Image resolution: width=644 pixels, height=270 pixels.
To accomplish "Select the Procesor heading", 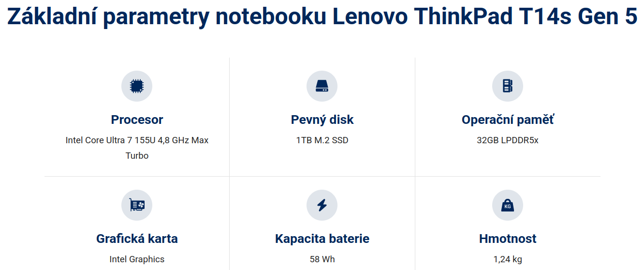I will pos(137,120).
